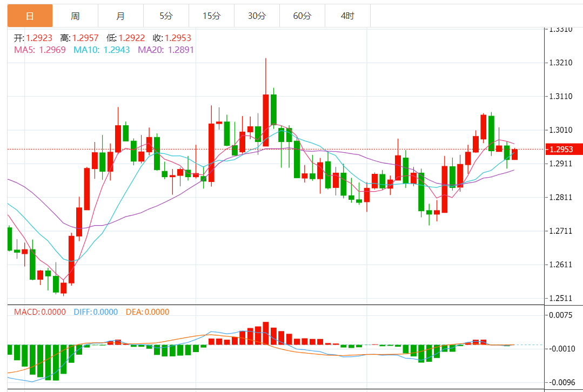The height and width of the screenshot is (392, 583).
Task: Click the 1.3210 price axis label
Action: 561,63
